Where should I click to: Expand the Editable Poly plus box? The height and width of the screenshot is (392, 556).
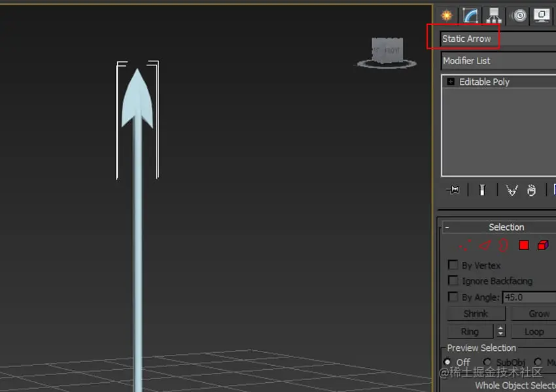pos(451,82)
